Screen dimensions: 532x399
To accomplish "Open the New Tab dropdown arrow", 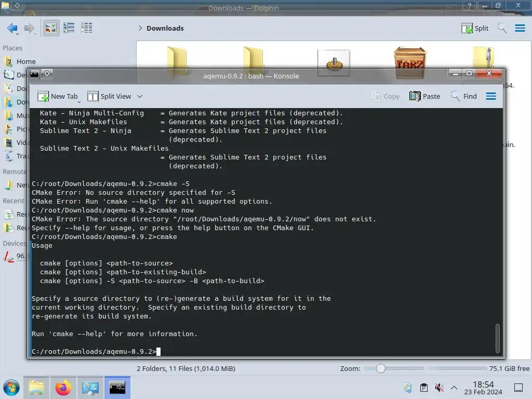I will [x=79, y=101].
